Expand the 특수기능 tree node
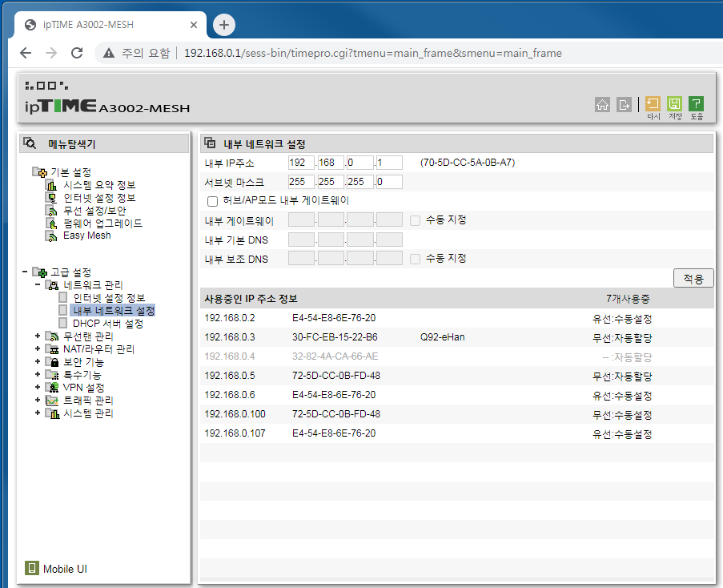723x588 pixels. click(x=38, y=374)
